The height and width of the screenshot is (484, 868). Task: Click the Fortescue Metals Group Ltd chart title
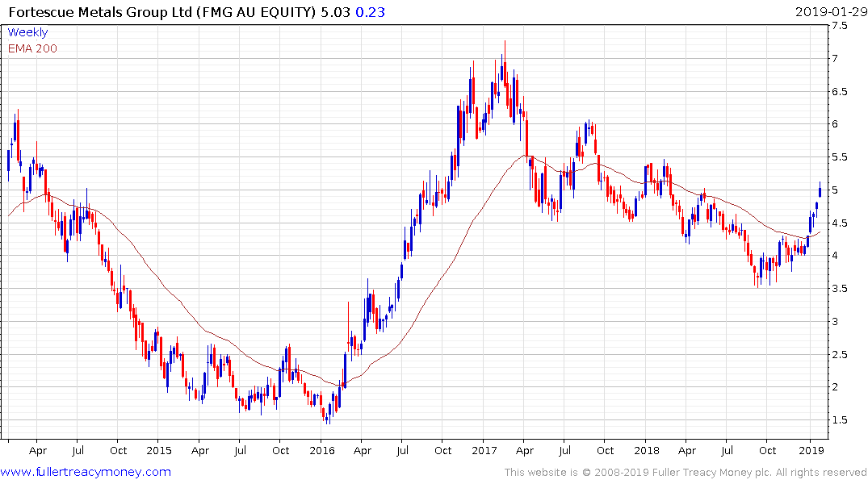162,11
